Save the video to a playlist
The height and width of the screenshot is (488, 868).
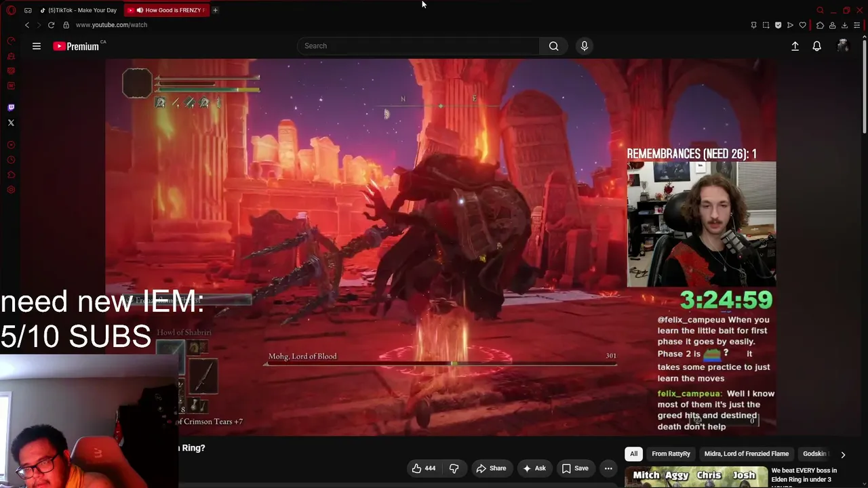(x=575, y=468)
